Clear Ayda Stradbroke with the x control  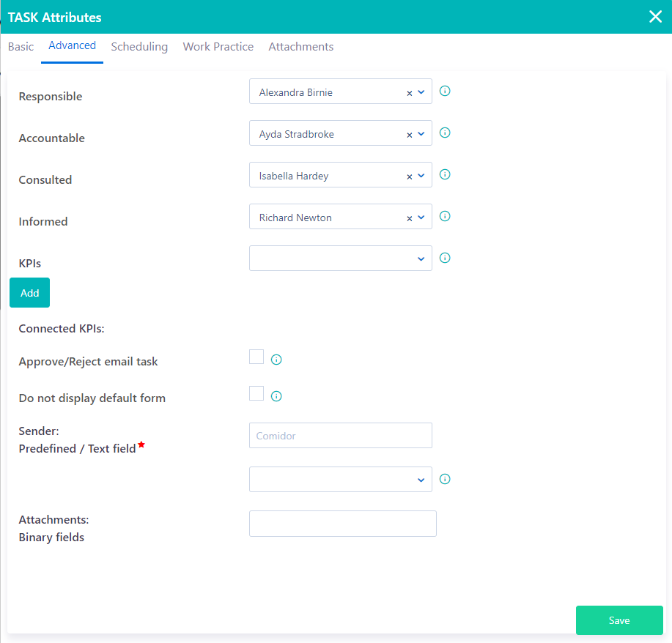pos(410,133)
